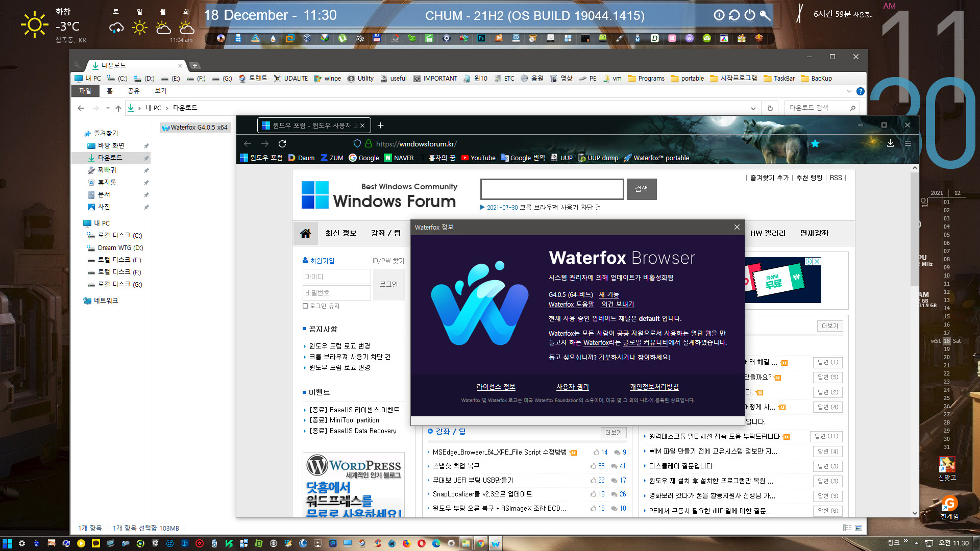Click the UUP dump bookmark icon
The width and height of the screenshot is (980, 551).
click(x=580, y=158)
